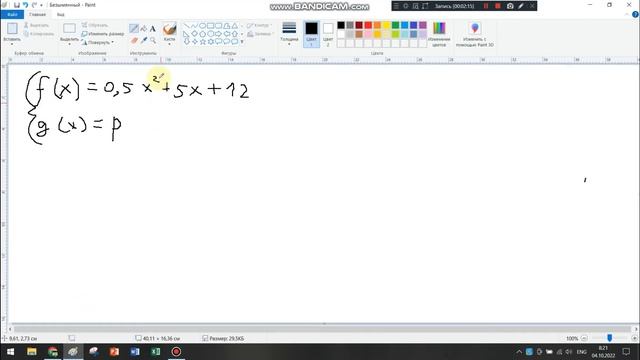This screenshot has width=640, height=360.
Task: Select Color 1 (Цвет 1) box
Action: (311, 34)
